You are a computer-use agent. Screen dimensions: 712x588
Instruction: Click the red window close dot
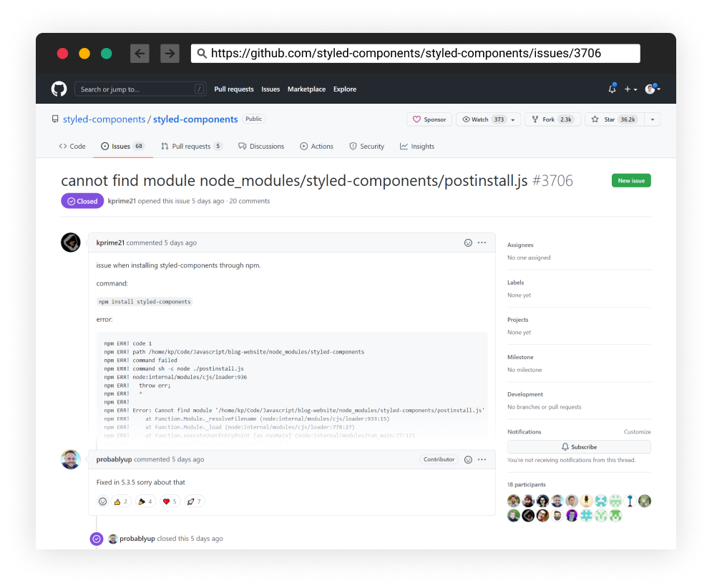click(63, 54)
